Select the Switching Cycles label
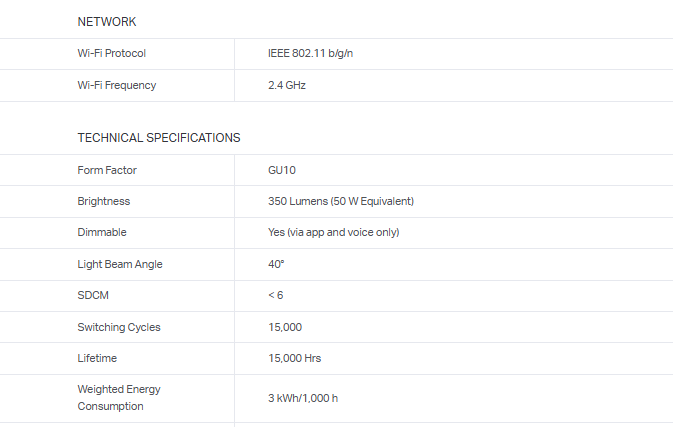Screen dimensions: 676x427 pyautogui.click(x=119, y=327)
